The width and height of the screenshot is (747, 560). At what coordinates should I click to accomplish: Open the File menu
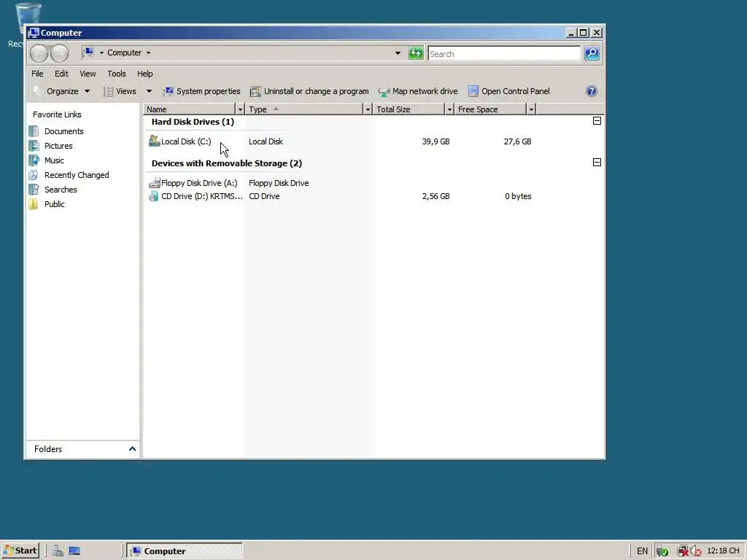(x=37, y=74)
